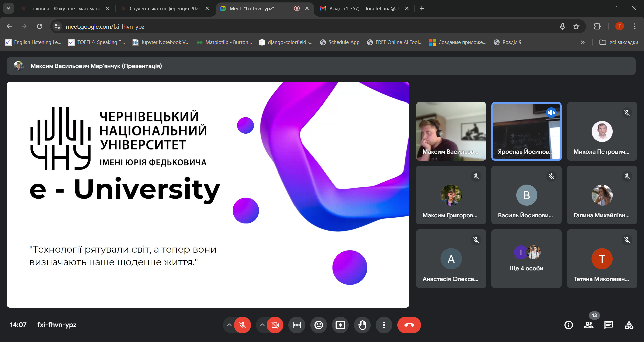Click Ярослав Йосипов audio activity indicator
The height and width of the screenshot is (342, 644).
[x=551, y=113]
